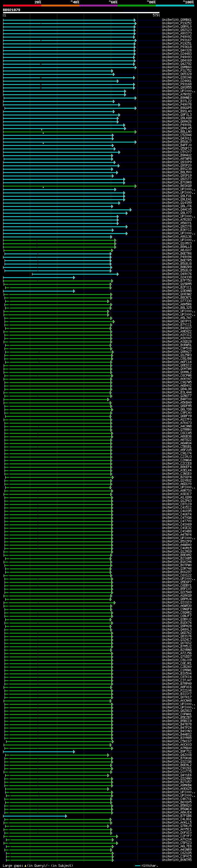The width and height of the screenshot is (197, 868).
Task: Select the UniRef100_P31752 label
Action: (177, 71)
